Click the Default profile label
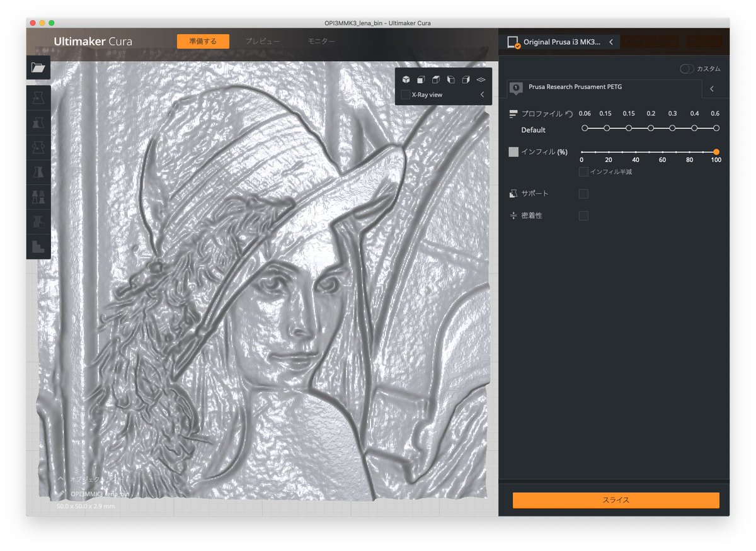This screenshot has height=551, width=756. coord(533,130)
